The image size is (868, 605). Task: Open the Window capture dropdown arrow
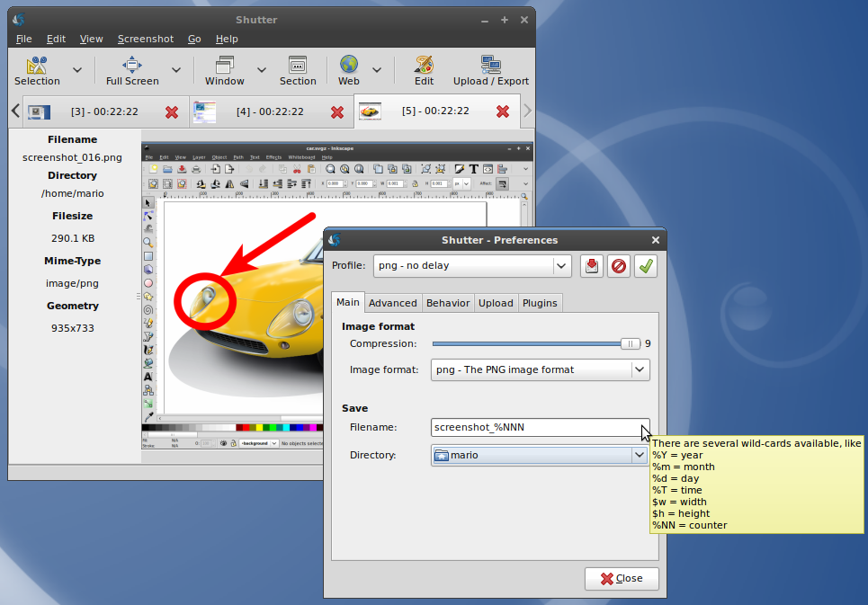coord(261,70)
